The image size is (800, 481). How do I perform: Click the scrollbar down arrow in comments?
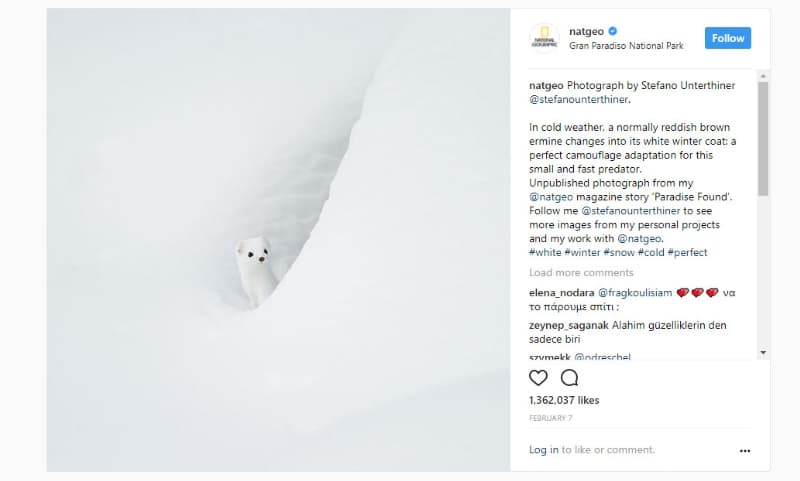point(763,352)
